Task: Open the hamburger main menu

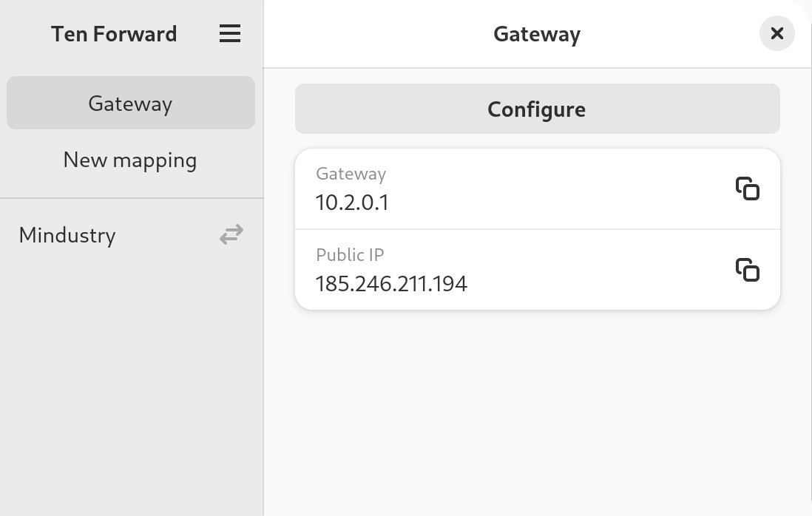Action: (x=230, y=34)
